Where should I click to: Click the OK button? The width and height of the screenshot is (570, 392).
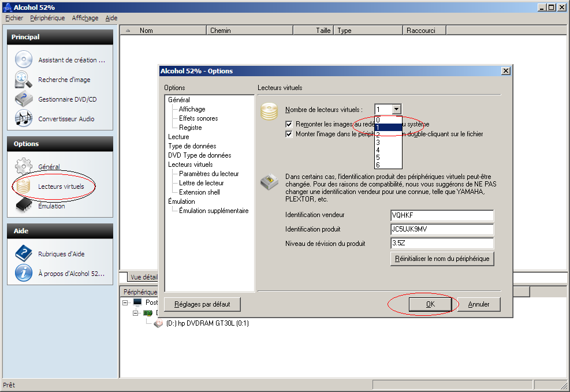(x=430, y=304)
